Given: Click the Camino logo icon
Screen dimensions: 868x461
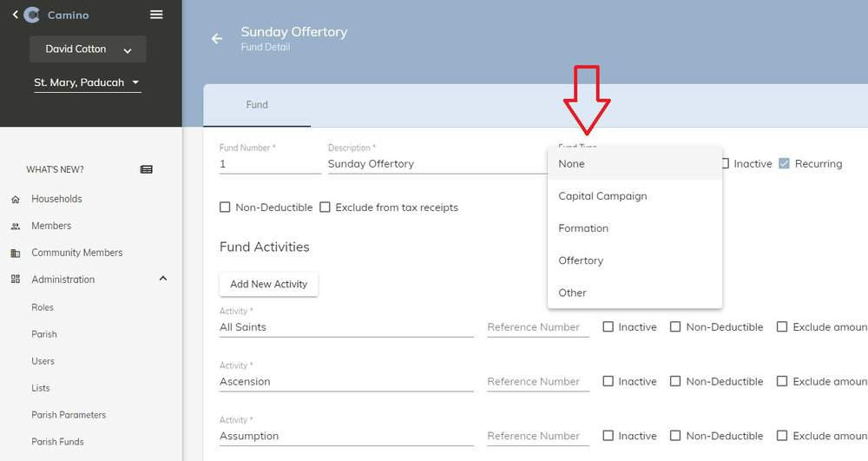Looking at the screenshot, I should [32, 15].
